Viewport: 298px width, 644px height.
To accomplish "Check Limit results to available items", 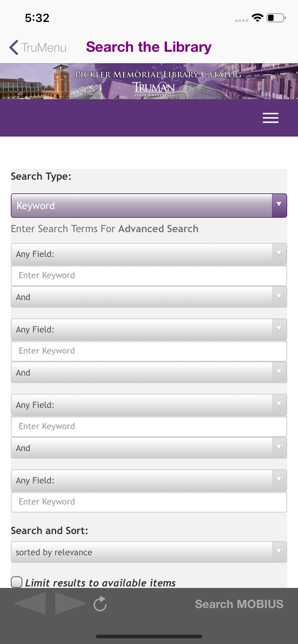I will (x=17, y=582).
